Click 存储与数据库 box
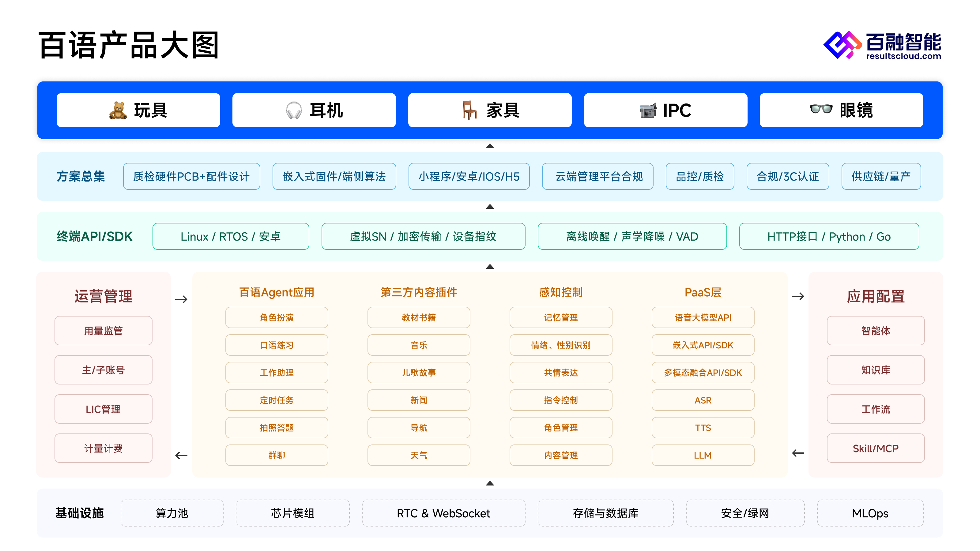Viewport: 980px width, 551px height. click(606, 513)
